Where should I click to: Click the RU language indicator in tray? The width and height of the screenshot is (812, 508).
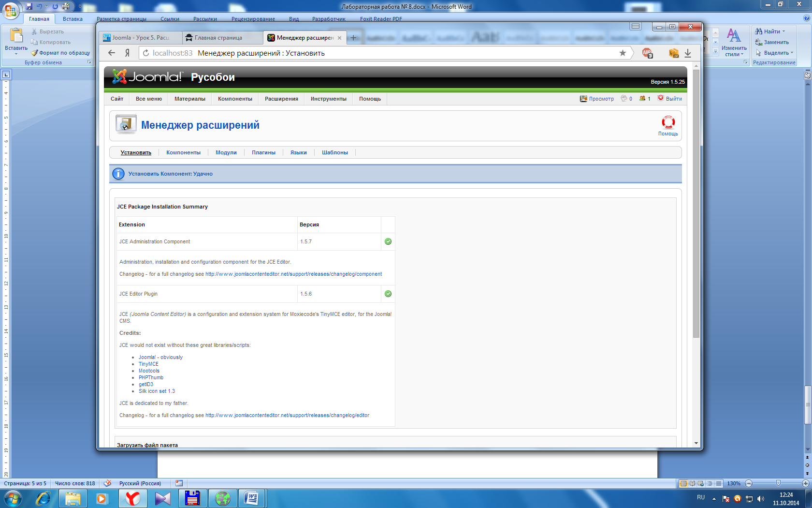[701, 497]
